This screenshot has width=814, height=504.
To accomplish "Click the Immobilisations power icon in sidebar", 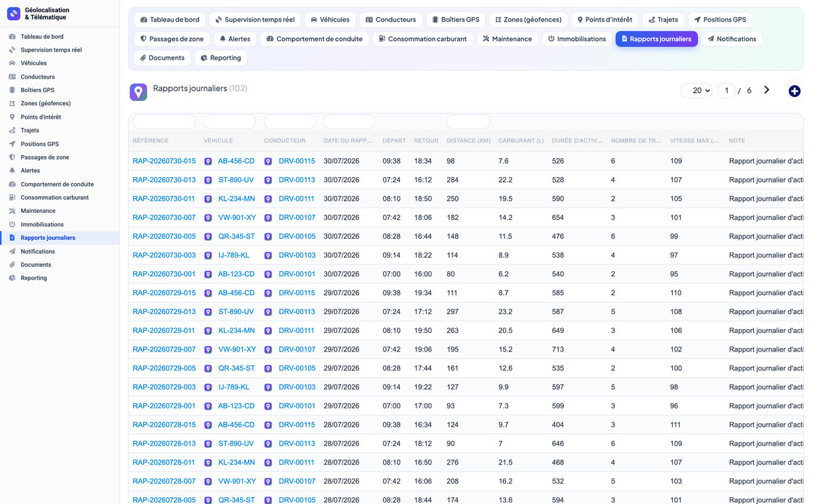I will 12,225.
